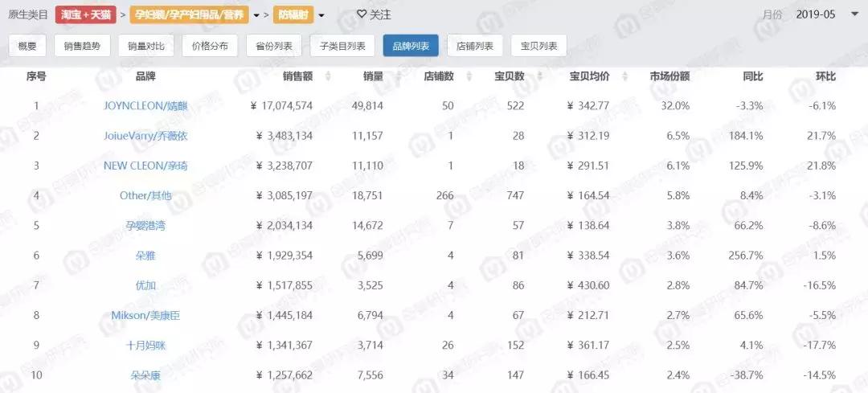Switch to the 宝贝列表 tab
The image size is (868, 393).
coord(538,46)
